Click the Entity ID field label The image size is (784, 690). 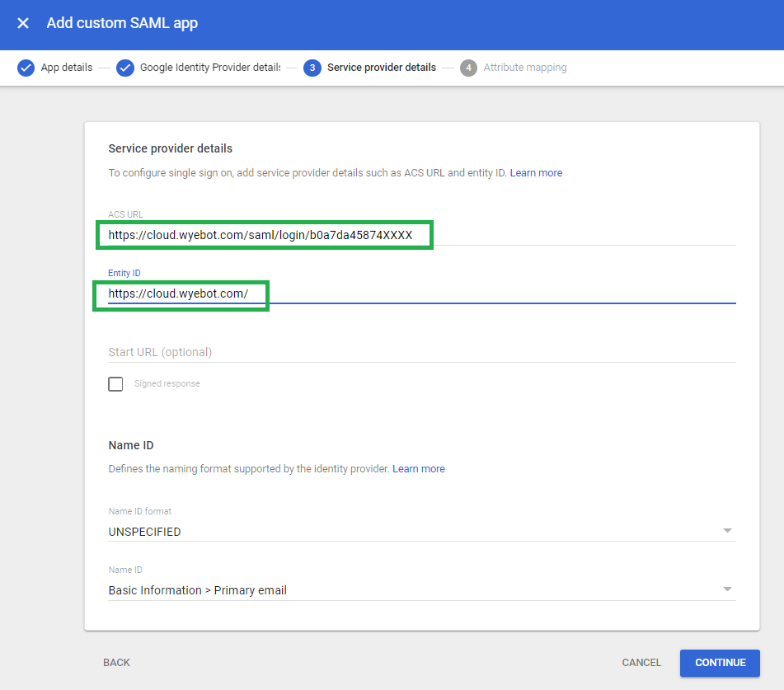124,273
